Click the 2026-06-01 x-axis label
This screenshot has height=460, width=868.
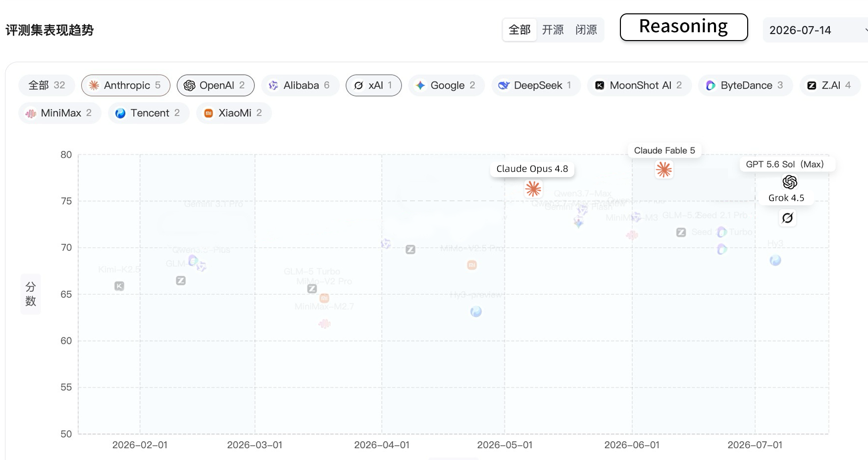(632, 445)
